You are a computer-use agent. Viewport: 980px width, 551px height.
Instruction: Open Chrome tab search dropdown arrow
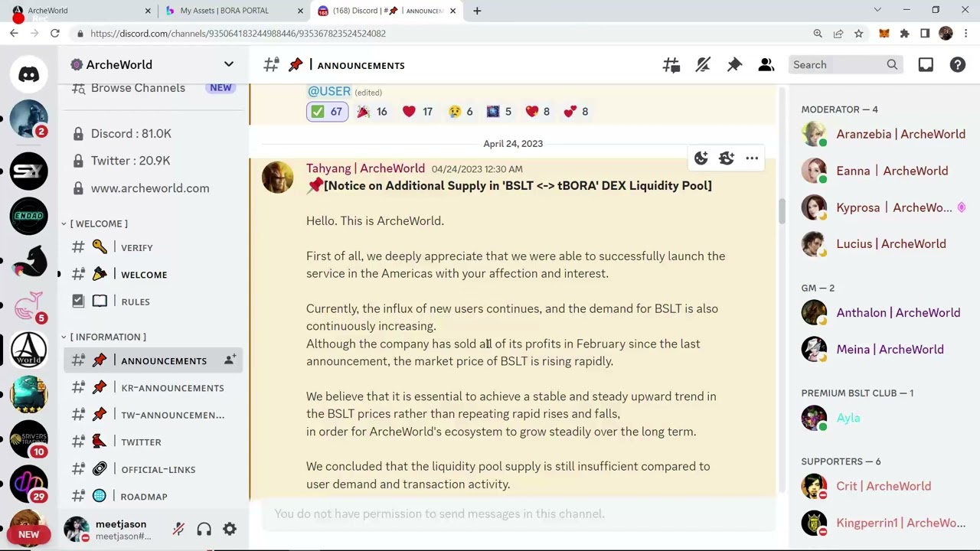click(x=877, y=10)
